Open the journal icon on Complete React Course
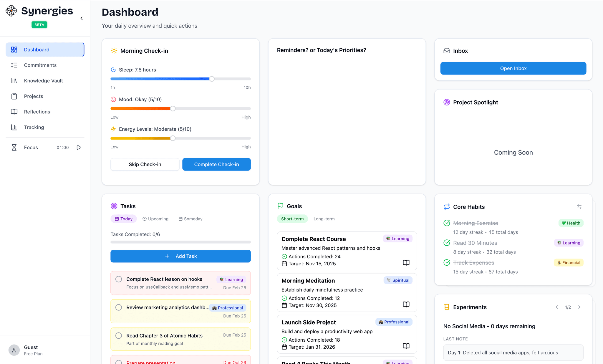 [x=406, y=263]
